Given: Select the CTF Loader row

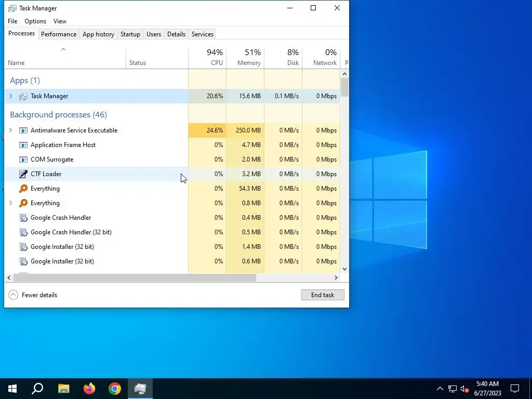Looking at the screenshot, I should (x=172, y=174).
